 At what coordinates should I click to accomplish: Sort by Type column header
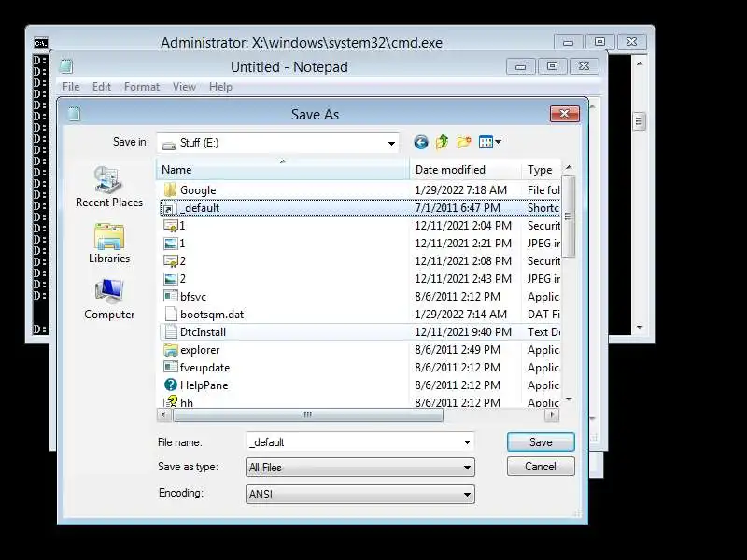tap(542, 170)
